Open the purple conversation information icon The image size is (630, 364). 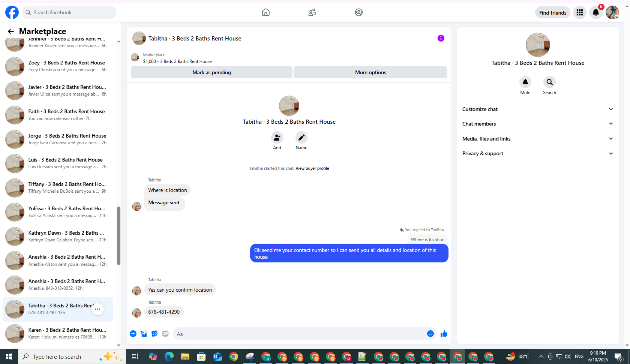441,38
